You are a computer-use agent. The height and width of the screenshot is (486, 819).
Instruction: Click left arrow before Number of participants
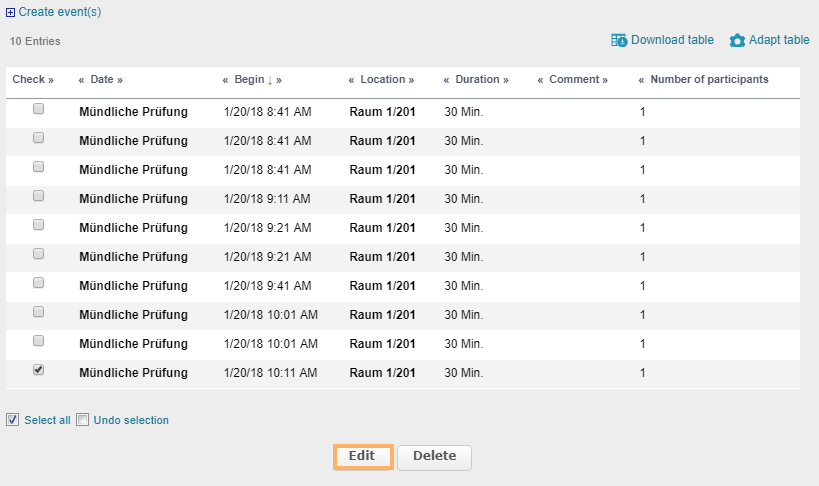point(641,80)
